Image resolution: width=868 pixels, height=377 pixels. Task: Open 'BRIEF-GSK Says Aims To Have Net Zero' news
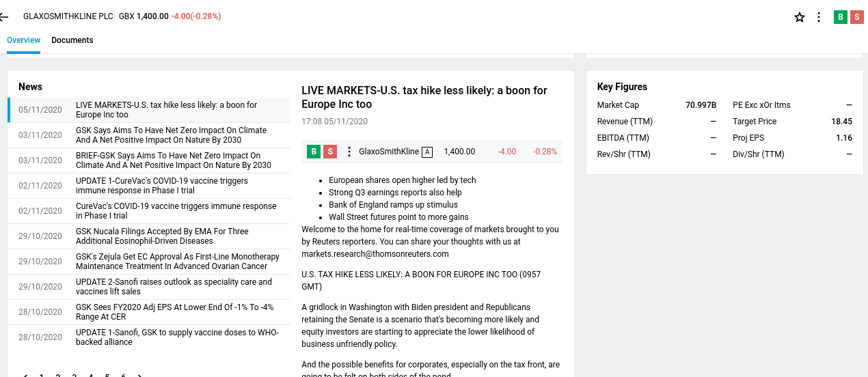[149, 160]
